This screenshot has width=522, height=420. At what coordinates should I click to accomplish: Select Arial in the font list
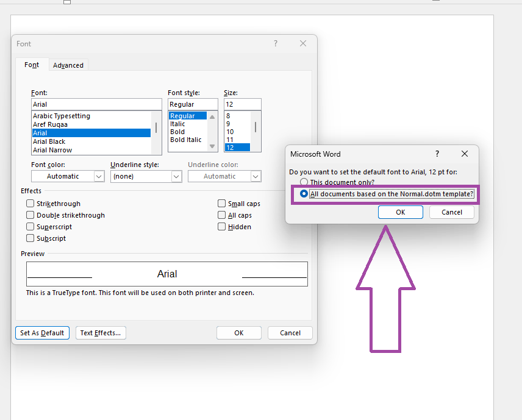[91, 133]
